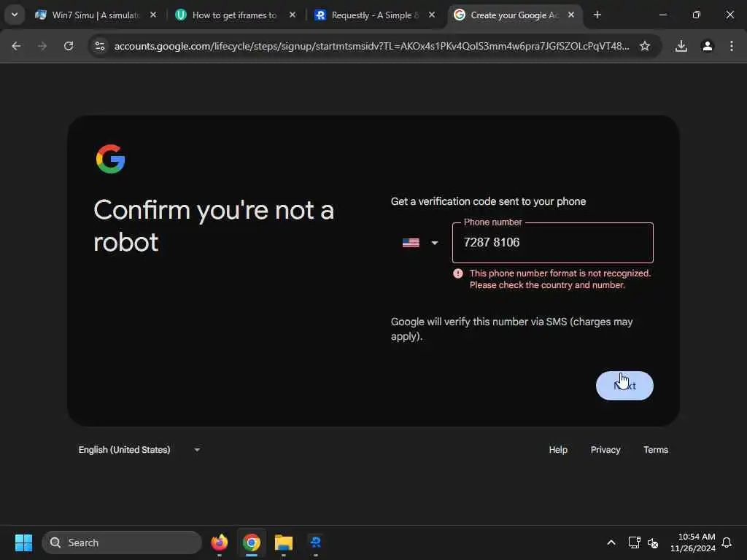Click "This phone number format is not recognized" message
This screenshot has width=747, height=560.
[x=560, y=279]
